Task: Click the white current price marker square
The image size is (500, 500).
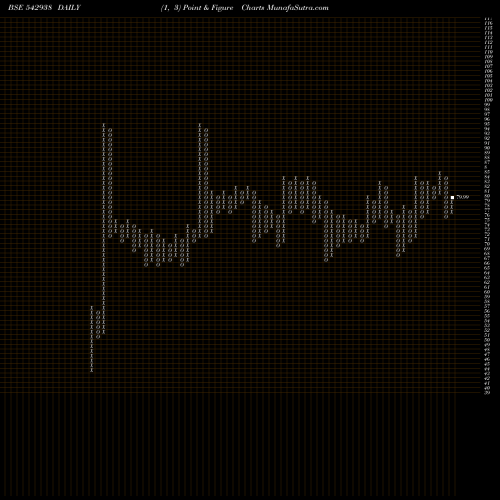Action: coord(452,197)
